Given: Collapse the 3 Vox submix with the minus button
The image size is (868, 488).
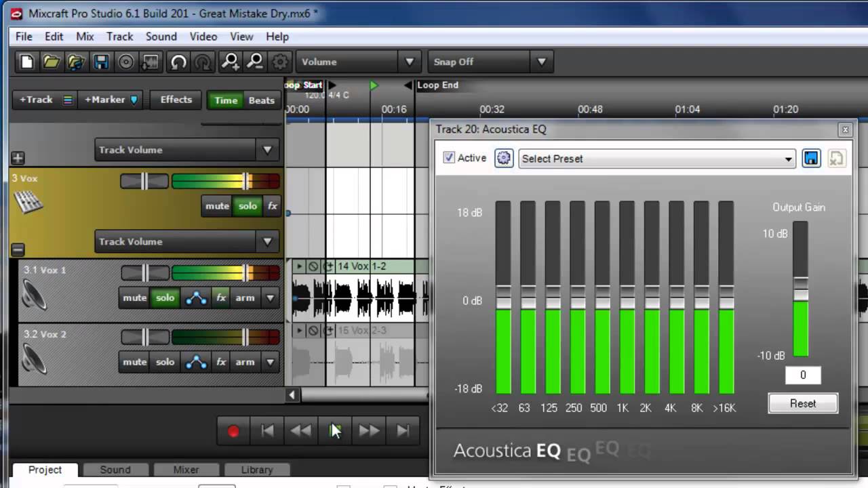Looking at the screenshot, I should tap(18, 249).
